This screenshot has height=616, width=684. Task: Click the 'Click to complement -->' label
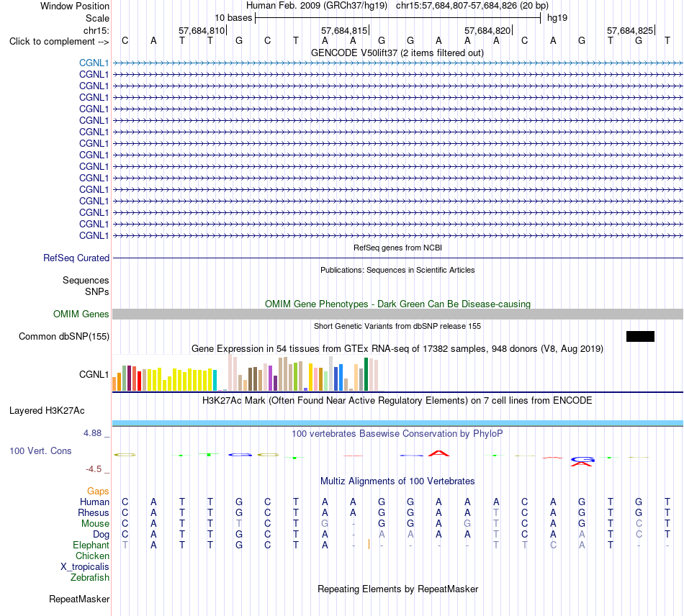click(x=59, y=42)
